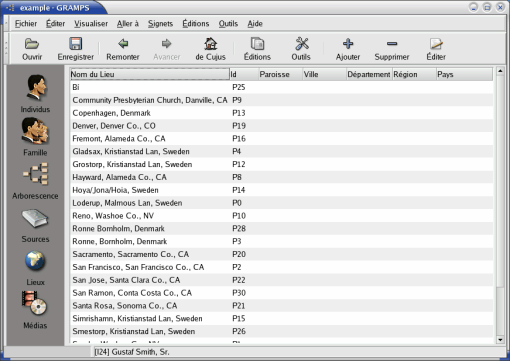
Task: Select the Copenhagen, Denmark row
Action: [x=281, y=113]
